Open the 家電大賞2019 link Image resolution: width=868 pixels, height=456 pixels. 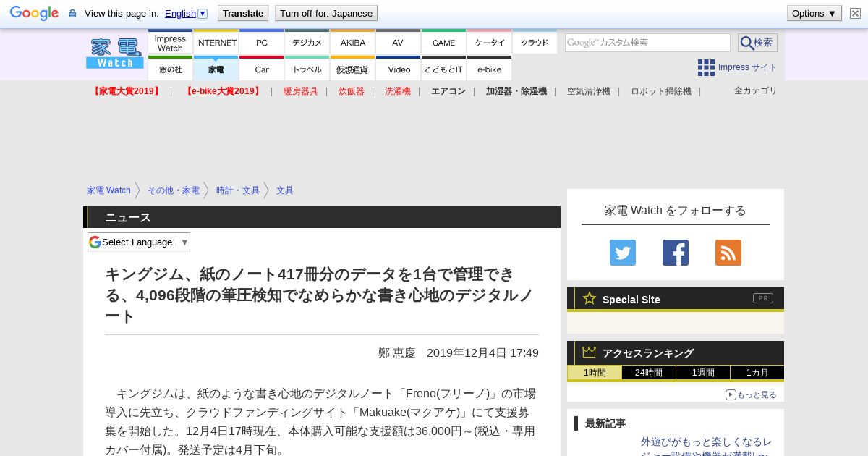pos(127,91)
